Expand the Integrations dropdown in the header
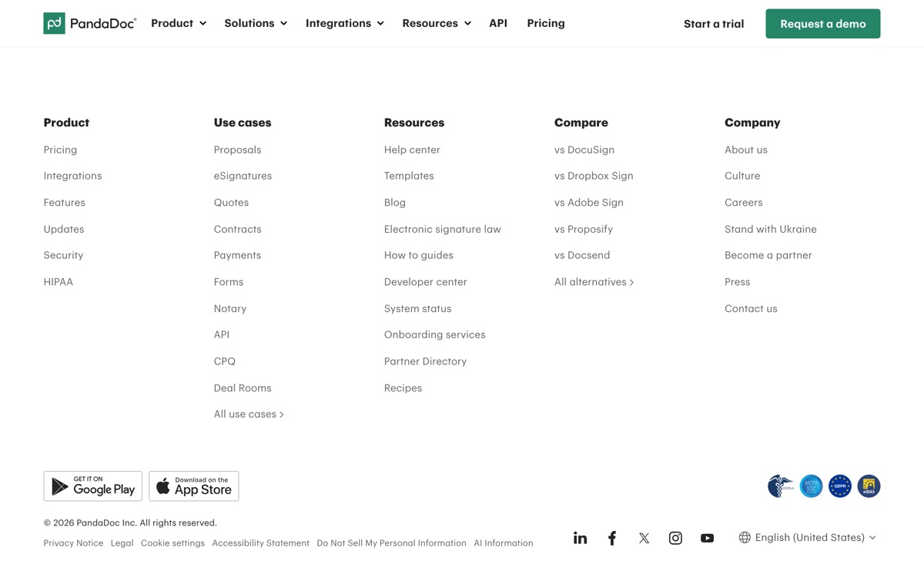The width and height of the screenshot is (924, 578). [x=344, y=23]
